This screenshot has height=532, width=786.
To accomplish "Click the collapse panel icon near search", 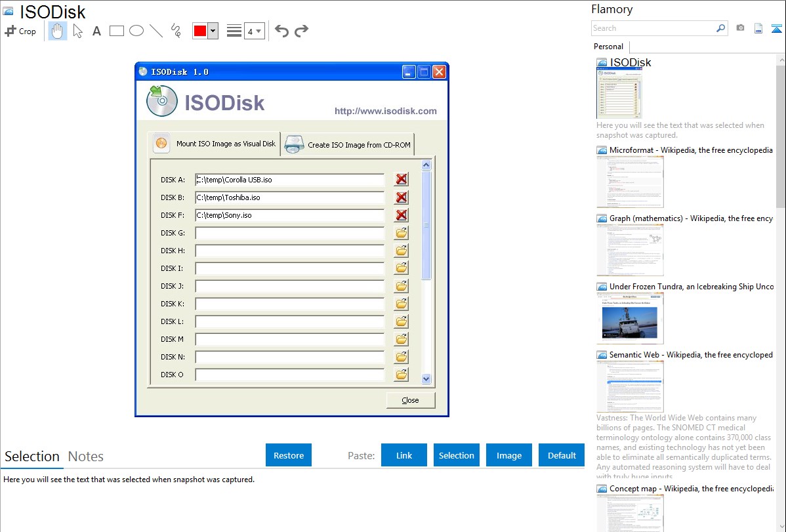I will pyautogui.click(x=776, y=28).
